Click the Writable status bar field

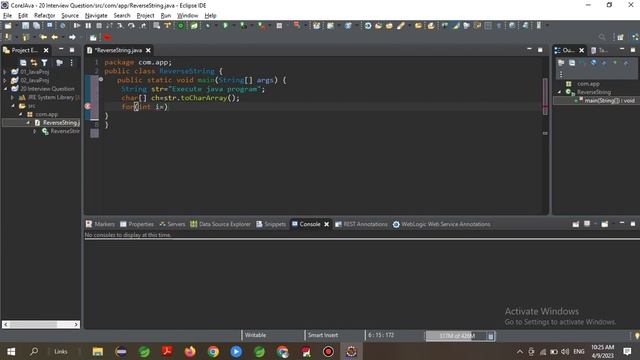[x=256, y=335]
